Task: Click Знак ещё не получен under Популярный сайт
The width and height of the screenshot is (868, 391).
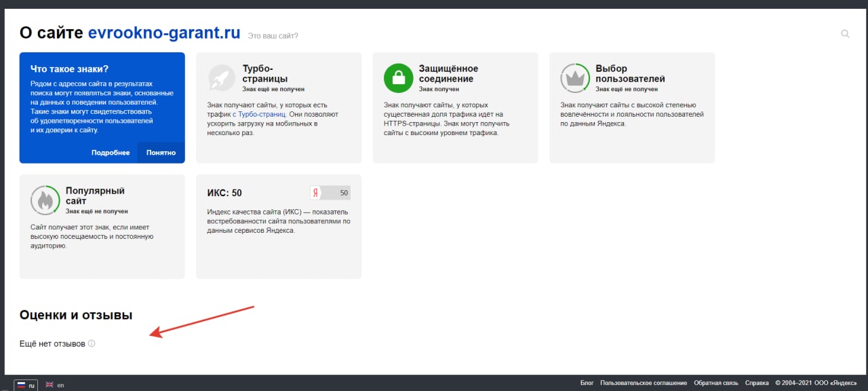Action: (97, 211)
